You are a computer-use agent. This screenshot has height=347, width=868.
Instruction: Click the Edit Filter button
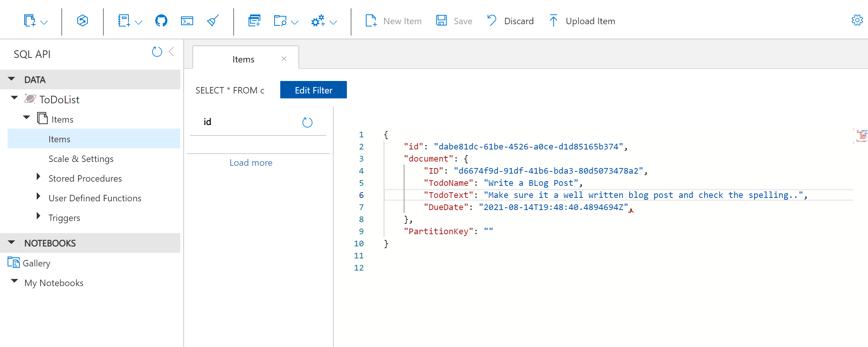(x=314, y=90)
